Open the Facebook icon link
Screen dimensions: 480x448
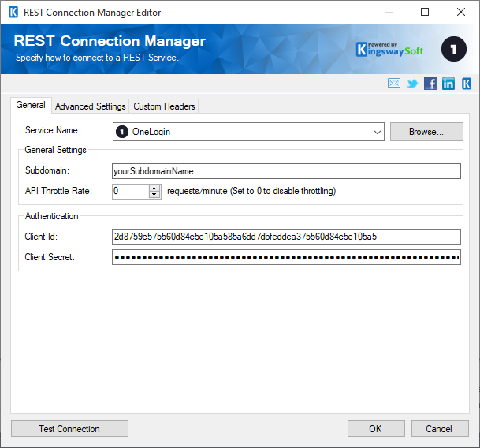[430, 84]
